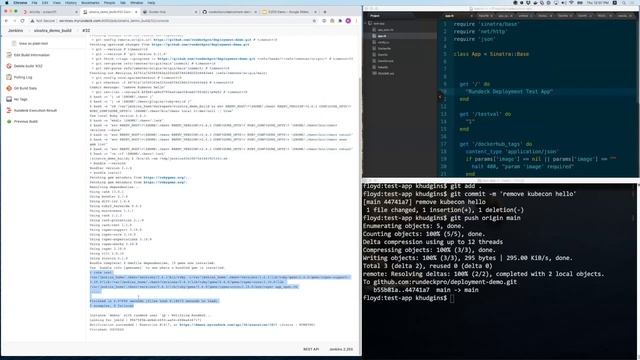Click the "Counting objects: 100% (5/5), done." line
640x360 pixels.
coord(424,234)
